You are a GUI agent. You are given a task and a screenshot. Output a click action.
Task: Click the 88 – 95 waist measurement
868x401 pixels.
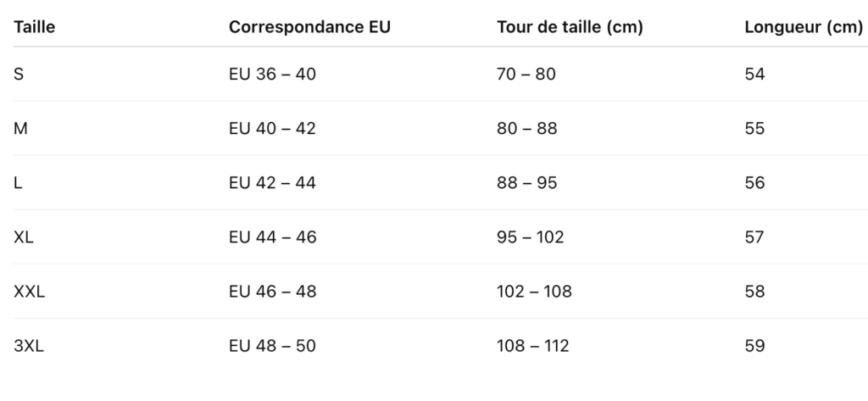point(526,182)
